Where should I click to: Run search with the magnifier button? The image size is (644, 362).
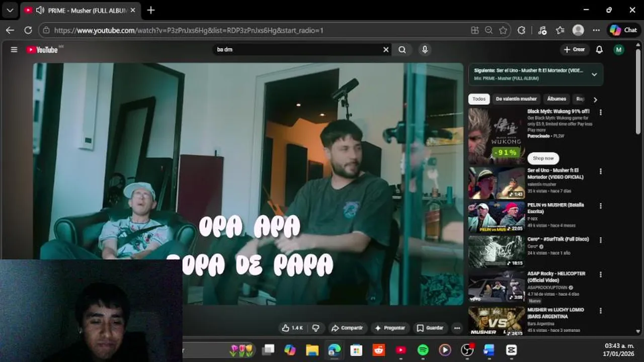point(402,50)
